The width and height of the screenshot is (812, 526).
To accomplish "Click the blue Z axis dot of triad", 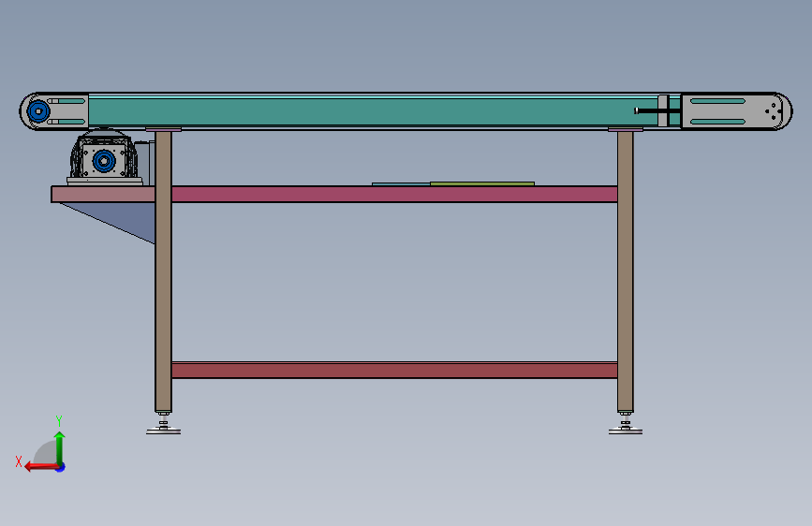I will coord(61,467).
